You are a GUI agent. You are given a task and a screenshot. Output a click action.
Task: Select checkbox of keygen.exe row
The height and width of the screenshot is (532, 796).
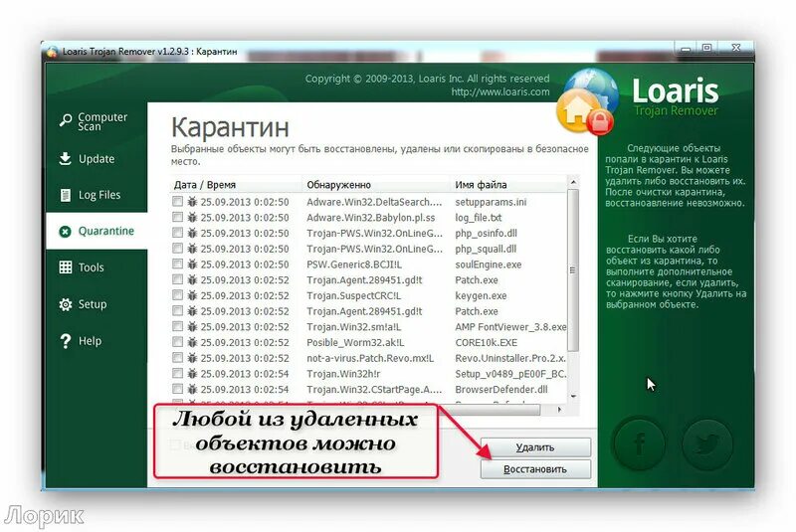177,295
